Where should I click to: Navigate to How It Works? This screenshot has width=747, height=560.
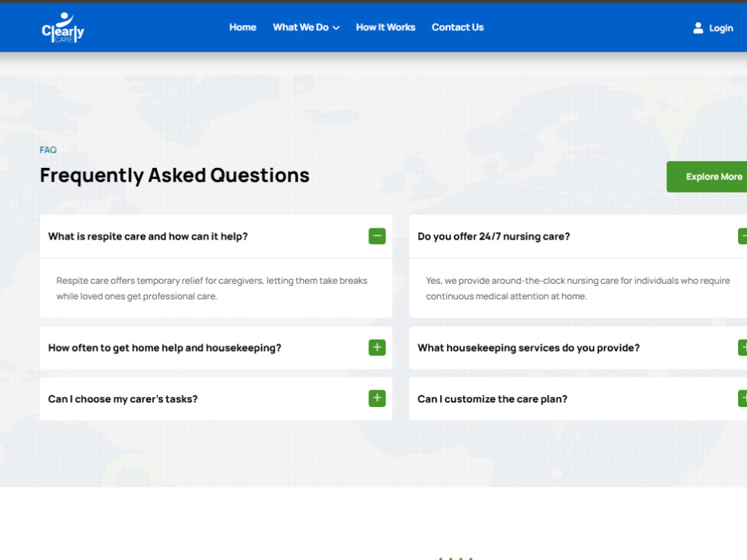[385, 28]
